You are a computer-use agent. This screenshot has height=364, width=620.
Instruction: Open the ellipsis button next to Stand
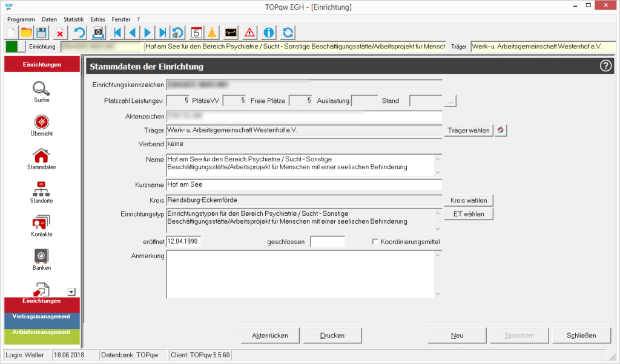pos(450,101)
